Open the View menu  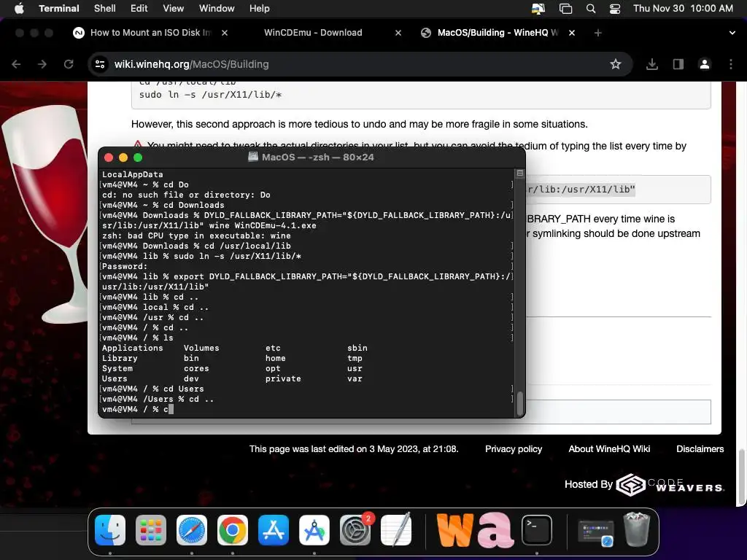173,8
